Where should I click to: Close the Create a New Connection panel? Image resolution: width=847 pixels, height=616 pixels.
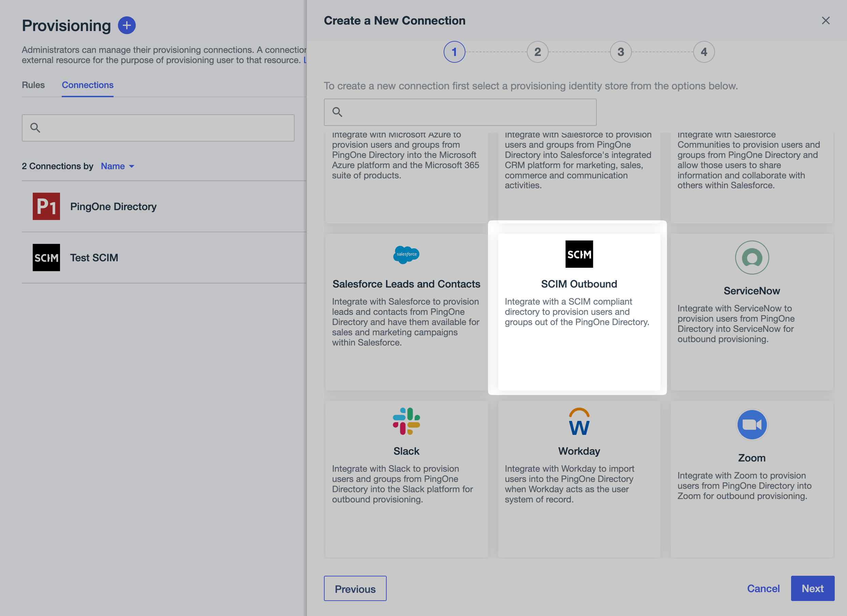pyautogui.click(x=825, y=20)
